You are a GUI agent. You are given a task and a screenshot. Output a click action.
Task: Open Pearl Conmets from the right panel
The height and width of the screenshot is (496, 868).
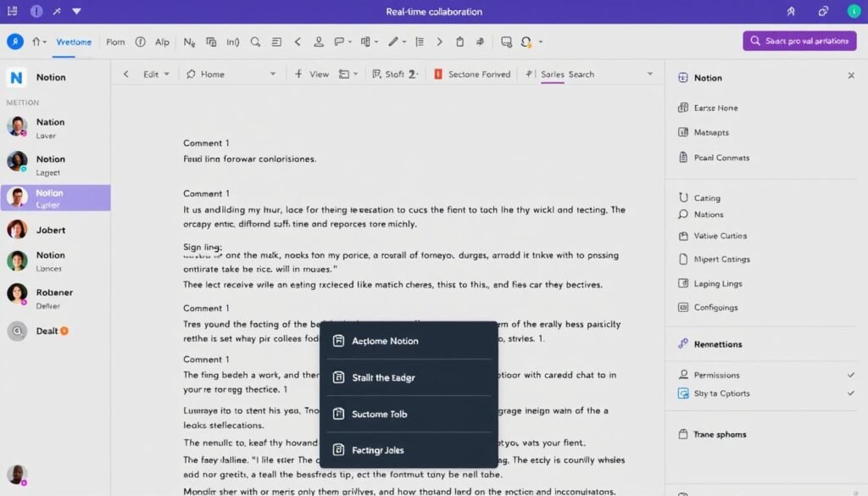(721, 158)
